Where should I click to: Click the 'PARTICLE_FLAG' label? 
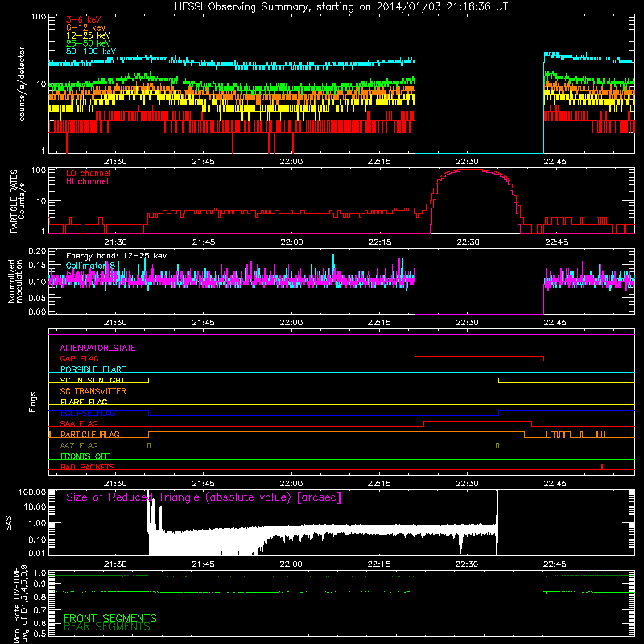coord(90,434)
